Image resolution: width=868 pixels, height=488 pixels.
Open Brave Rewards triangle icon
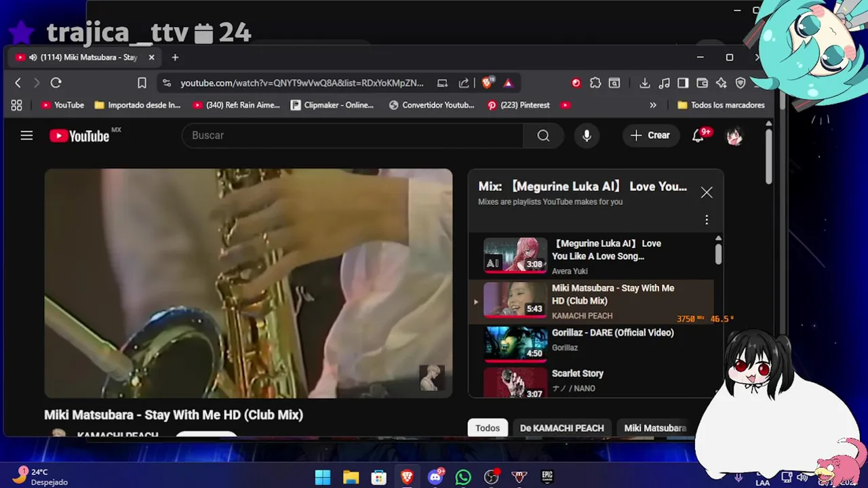(x=508, y=83)
